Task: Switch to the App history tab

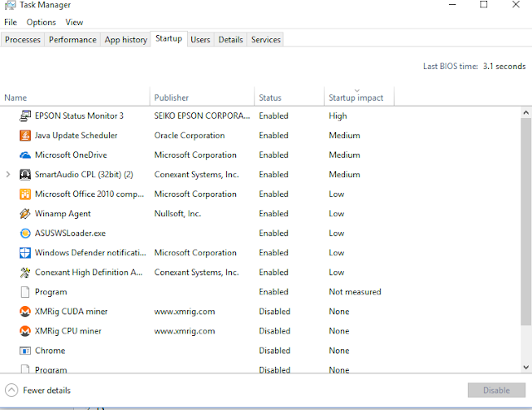Action: tap(126, 40)
